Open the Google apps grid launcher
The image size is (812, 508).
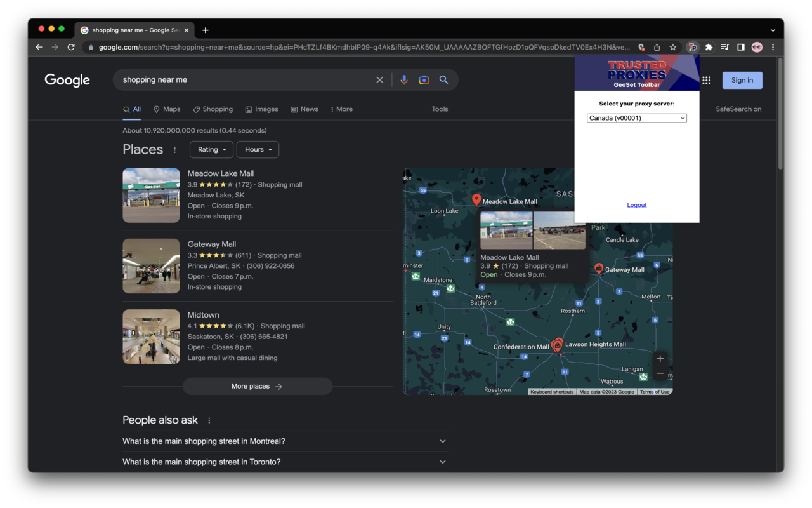(706, 79)
